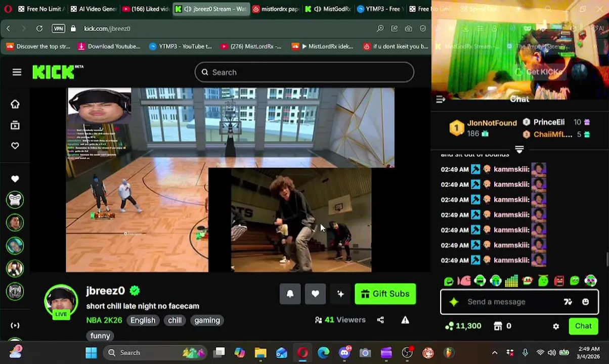Open the Kick hamburger menu
This screenshot has height=364, width=609.
(x=17, y=72)
